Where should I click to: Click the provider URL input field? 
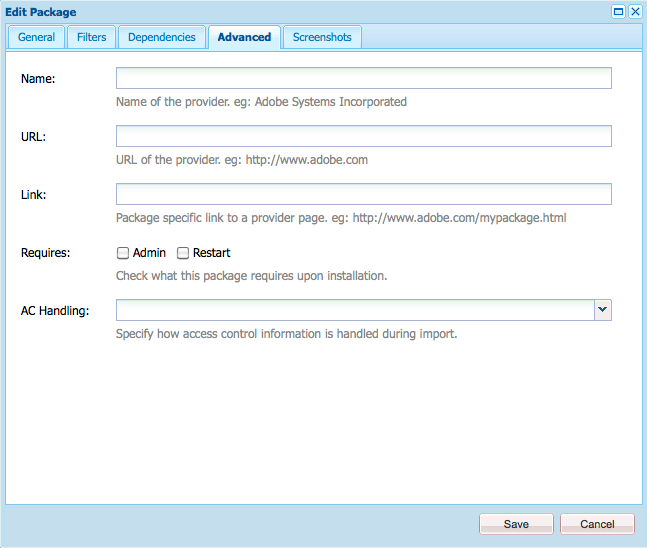[x=364, y=136]
